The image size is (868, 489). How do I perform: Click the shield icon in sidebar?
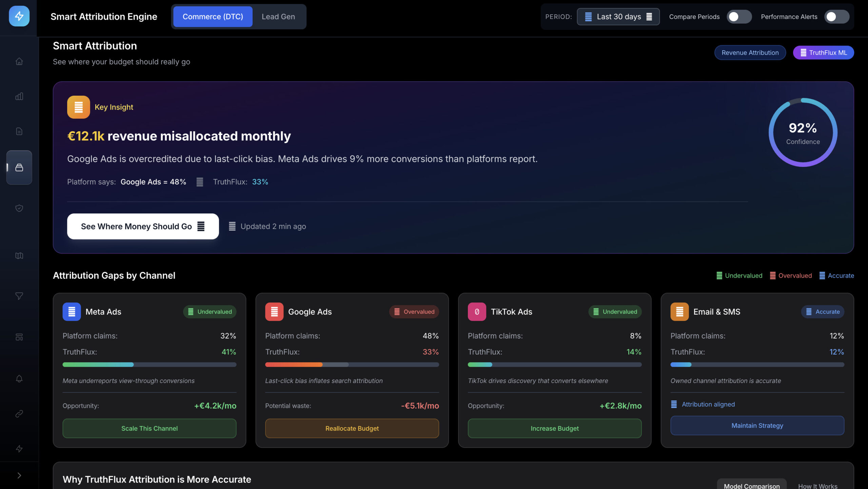click(x=19, y=208)
